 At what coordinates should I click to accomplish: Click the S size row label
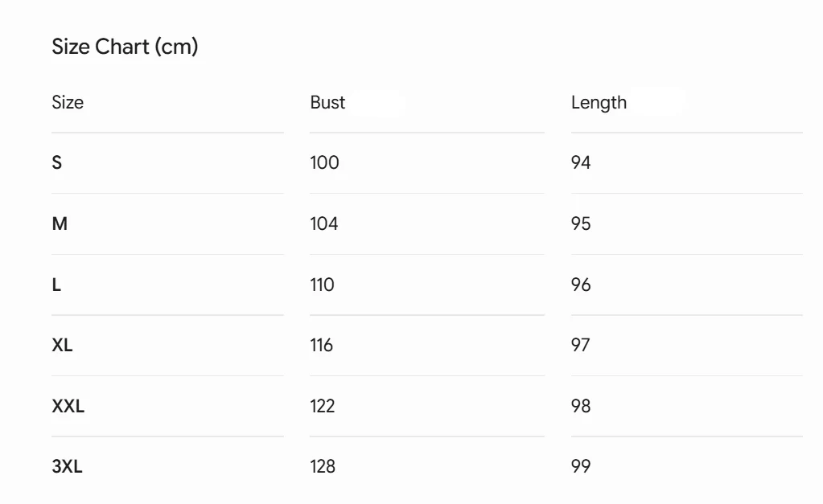[x=56, y=162]
